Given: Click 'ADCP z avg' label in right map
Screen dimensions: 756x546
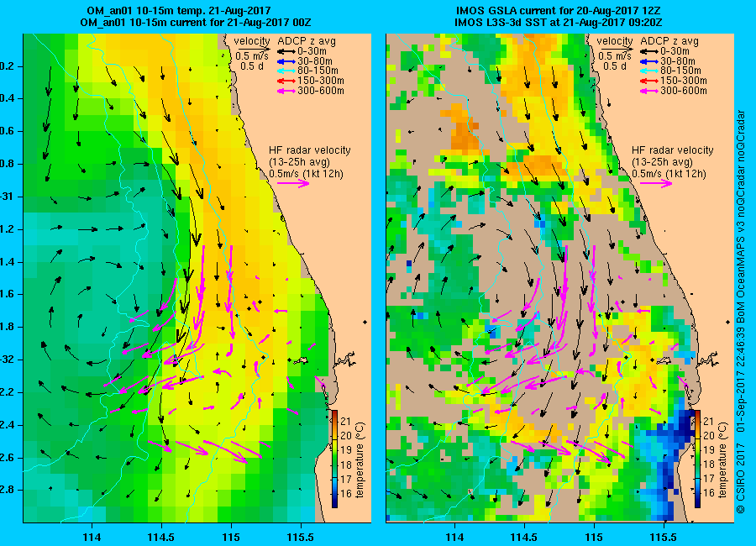Looking at the screenshot, I should 669,41.
